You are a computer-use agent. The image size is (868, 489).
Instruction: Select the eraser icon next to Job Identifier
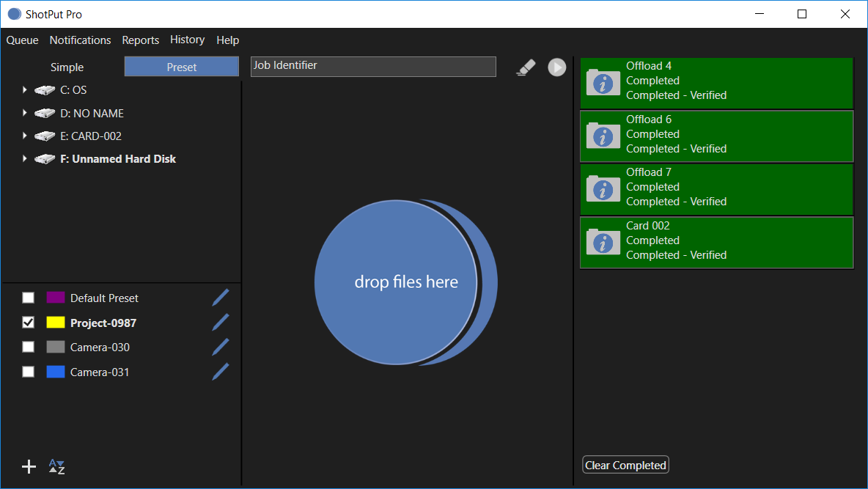click(x=526, y=67)
